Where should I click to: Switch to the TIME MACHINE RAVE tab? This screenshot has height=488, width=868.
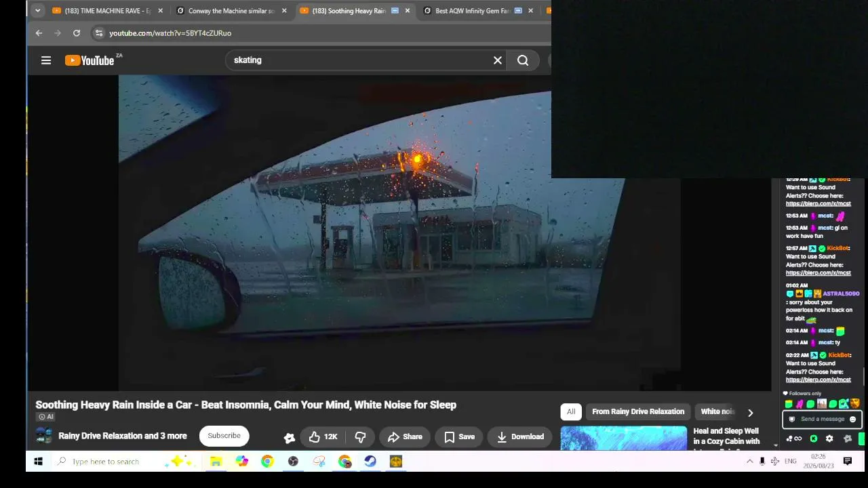coord(108,11)
